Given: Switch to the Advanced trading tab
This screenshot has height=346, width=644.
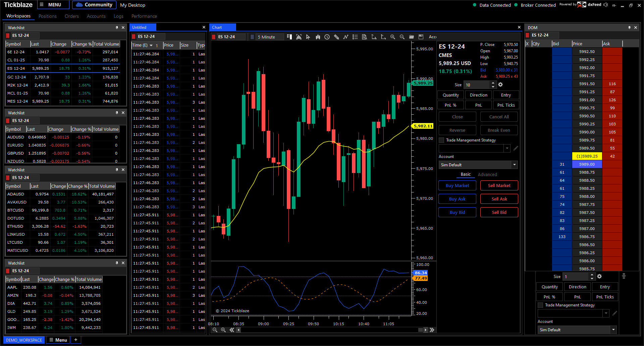Looking at the screenshot, I should (487, 174).
